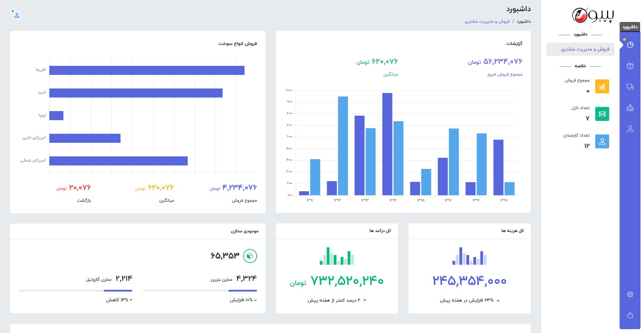Select the فروش و مدیریت مشتری menu item
644x333 pixels.
coord(585,49)
